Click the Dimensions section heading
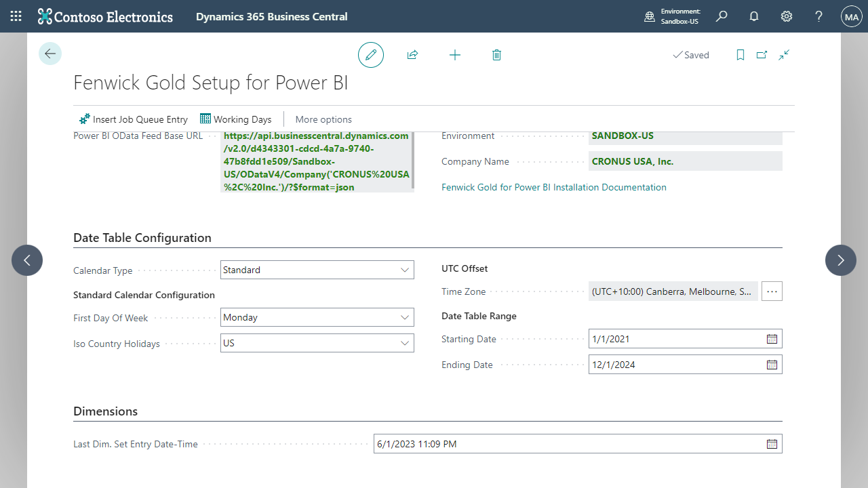Screen dimensions: 868x488 (105, 411)
